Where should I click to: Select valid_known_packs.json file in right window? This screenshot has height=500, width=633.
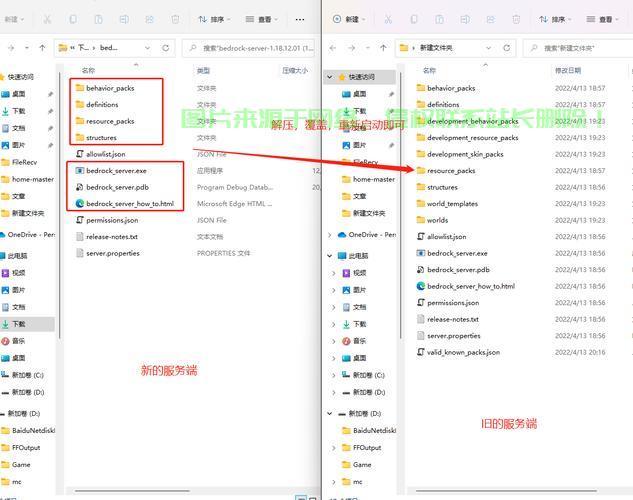[463, 352]
